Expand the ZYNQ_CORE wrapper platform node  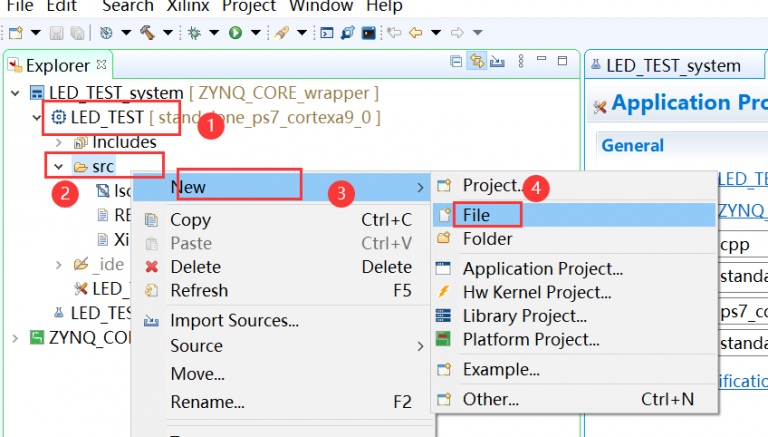15,337
